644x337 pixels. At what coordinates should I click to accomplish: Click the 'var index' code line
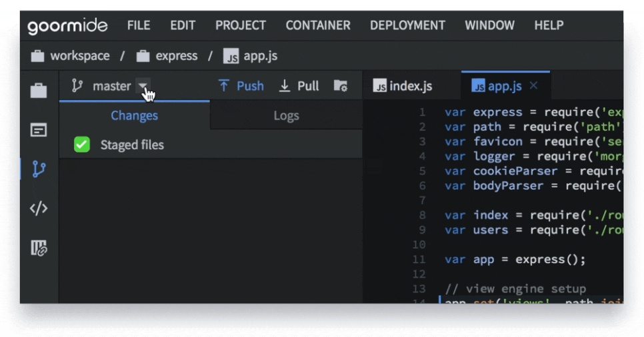click(533, 215)
